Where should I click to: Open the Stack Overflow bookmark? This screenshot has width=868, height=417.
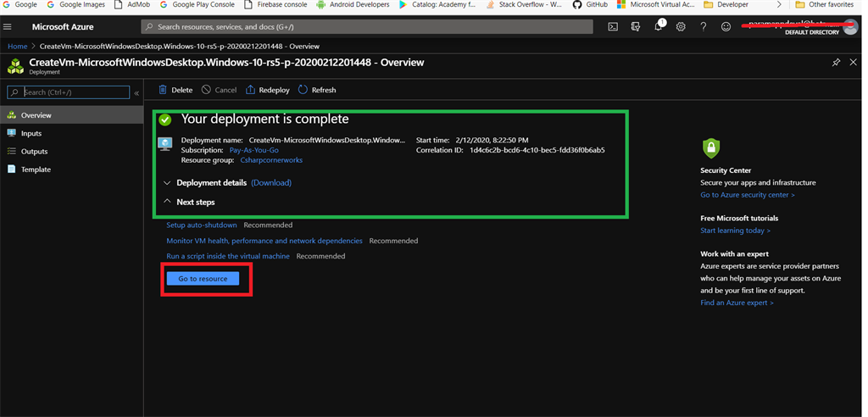coord(524,4)
